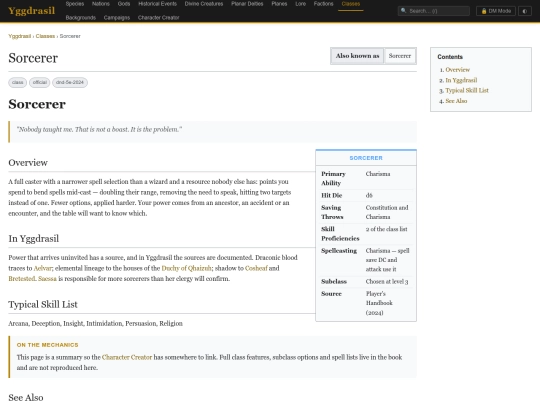
Task: Click the 'See Also' section heading
Action: 26,398
